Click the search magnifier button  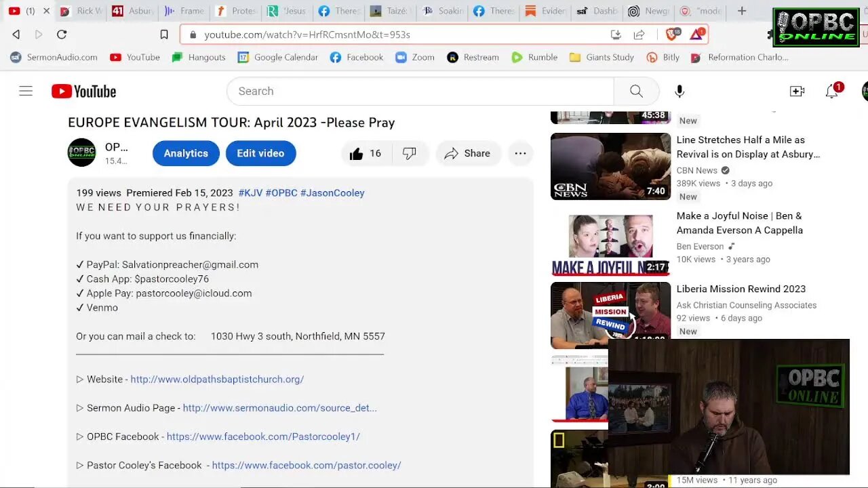(636, 91)
